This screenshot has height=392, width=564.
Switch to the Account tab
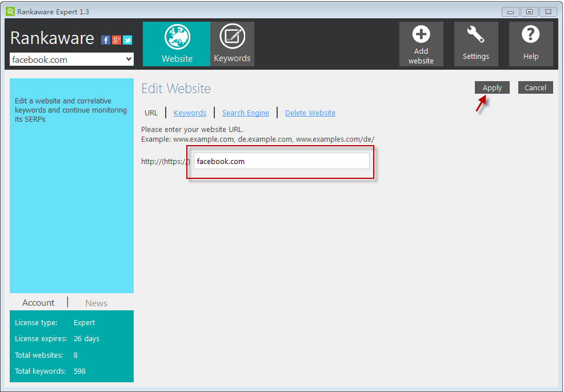click(38, 303)
